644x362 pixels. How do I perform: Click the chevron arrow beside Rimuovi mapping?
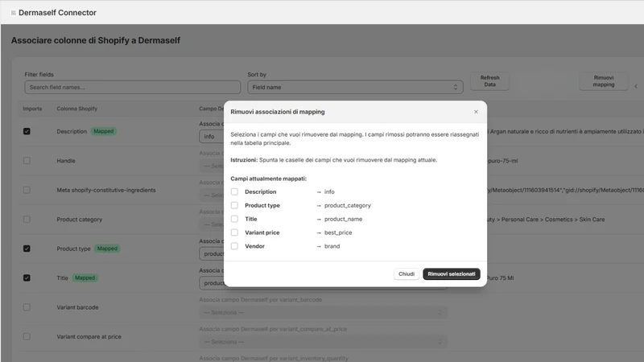[636, 86]
